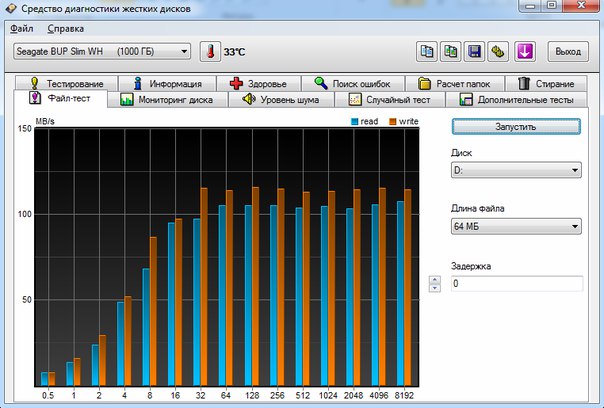Open the Здоровье tab with red cross
Screen dimensions: 604x408
(x=264, y=84)
